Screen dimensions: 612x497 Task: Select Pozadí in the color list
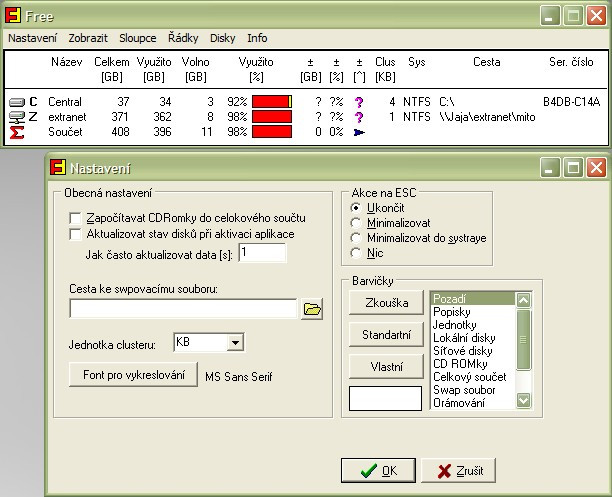[473, 299]
